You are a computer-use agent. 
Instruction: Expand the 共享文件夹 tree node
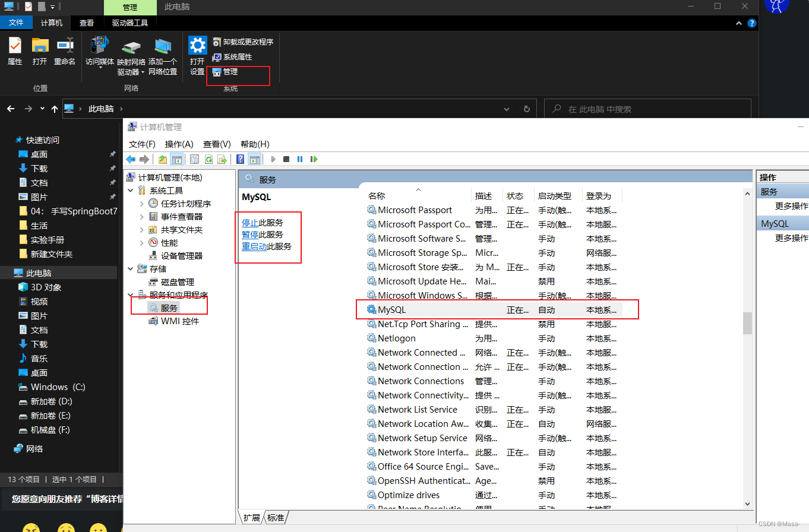(x=141, y=230)
